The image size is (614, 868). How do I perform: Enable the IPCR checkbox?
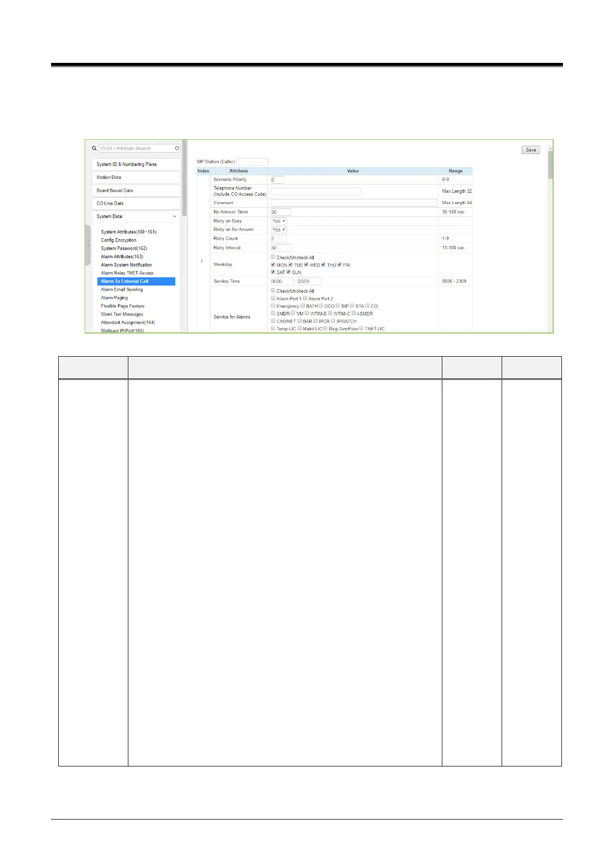[x=315, y=321]
